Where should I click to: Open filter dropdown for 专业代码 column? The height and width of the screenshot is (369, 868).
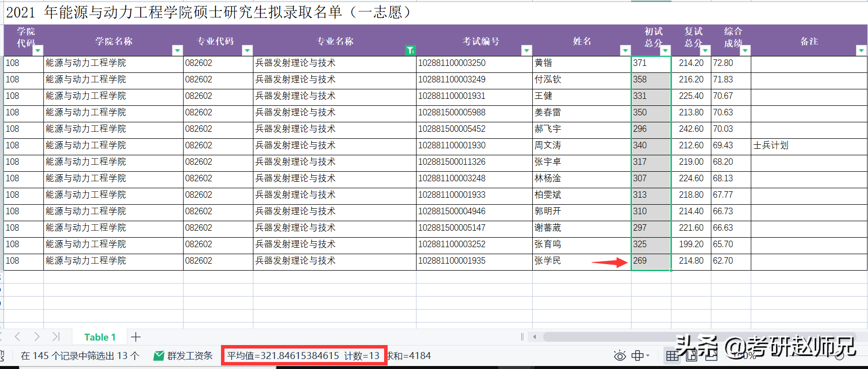pyautogui.click(x=247, y=50)
